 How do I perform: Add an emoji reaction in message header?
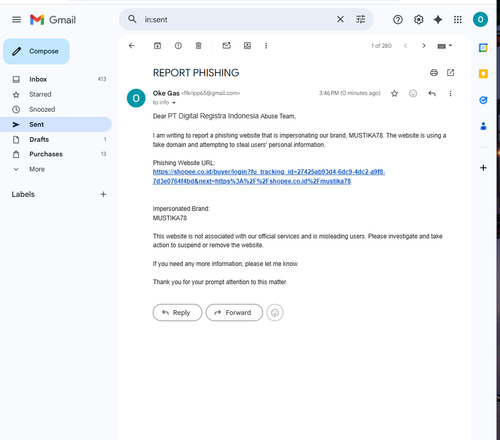point(413,93)
